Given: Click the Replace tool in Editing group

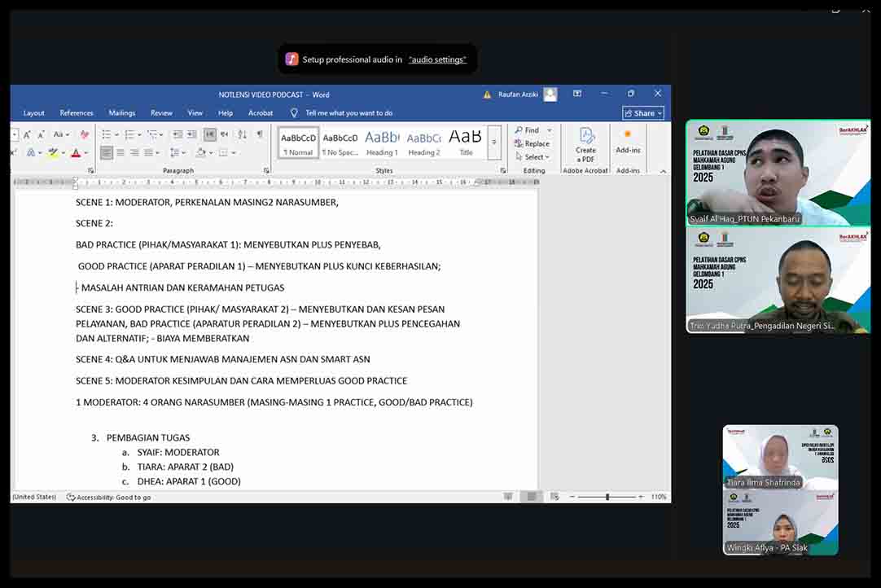Looking at the screenshot, I should [532, 143].
